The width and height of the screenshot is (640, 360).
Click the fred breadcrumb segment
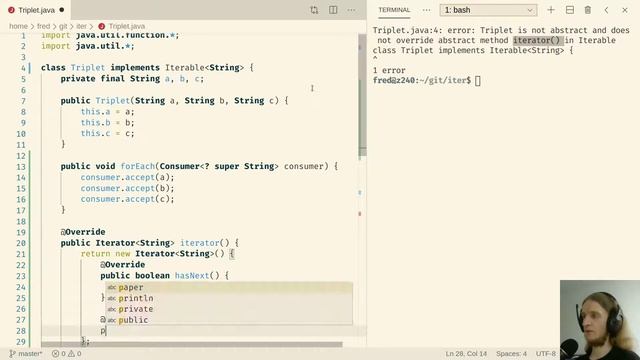pyautogui.click(x=43, y=26)
